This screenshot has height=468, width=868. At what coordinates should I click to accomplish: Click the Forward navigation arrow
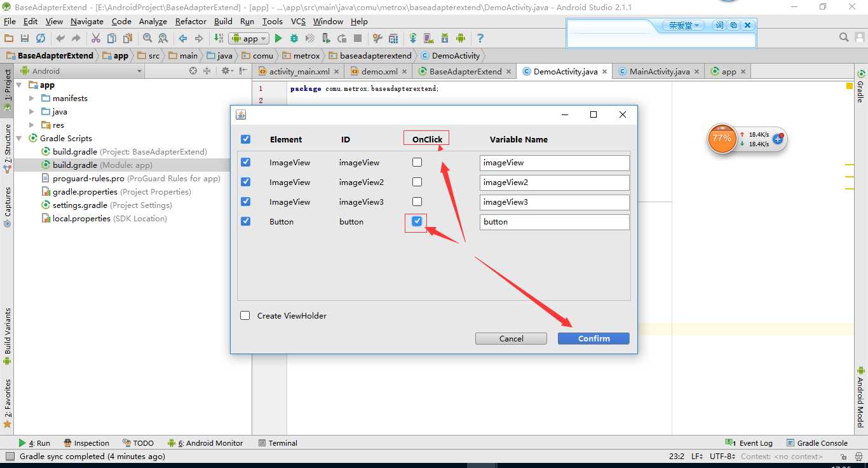point(199,38)
